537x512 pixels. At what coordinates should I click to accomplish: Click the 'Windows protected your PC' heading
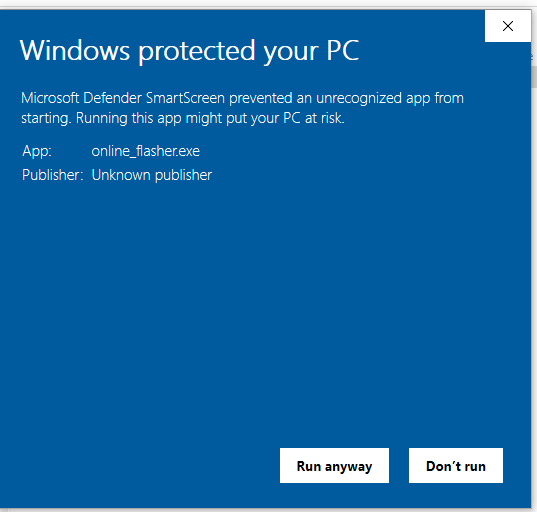(189, 51)
